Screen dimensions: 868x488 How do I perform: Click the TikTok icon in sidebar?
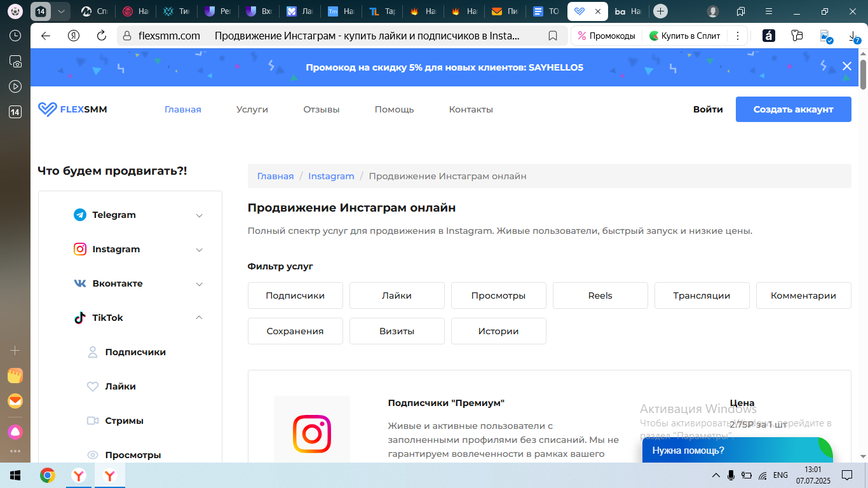[x=80, y=318]
